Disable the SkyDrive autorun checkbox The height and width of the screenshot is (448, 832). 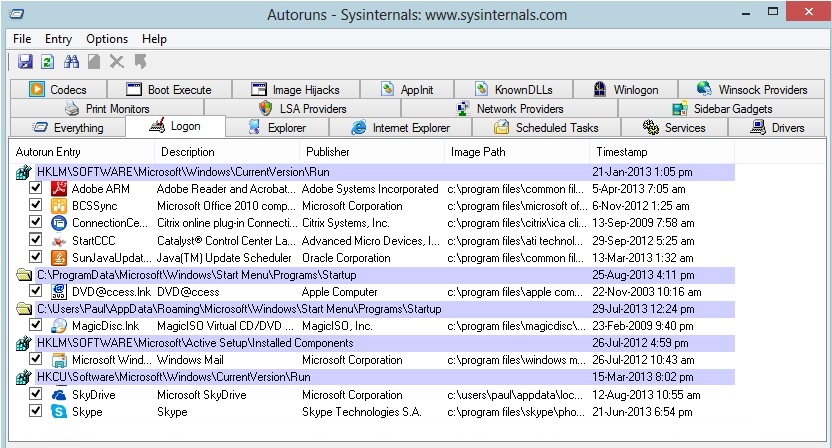(x=36, y=393)
